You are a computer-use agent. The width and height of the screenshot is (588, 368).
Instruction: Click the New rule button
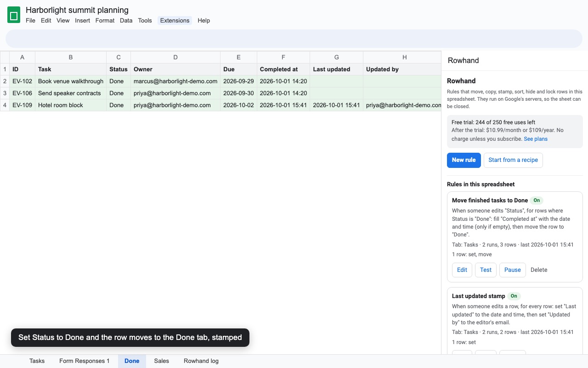tap(464, 160)
